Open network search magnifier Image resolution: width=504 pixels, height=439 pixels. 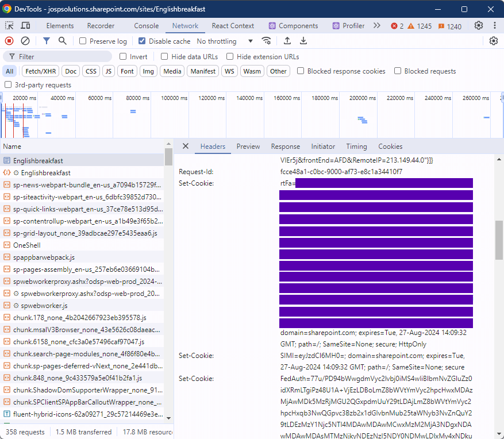[63, 41]
